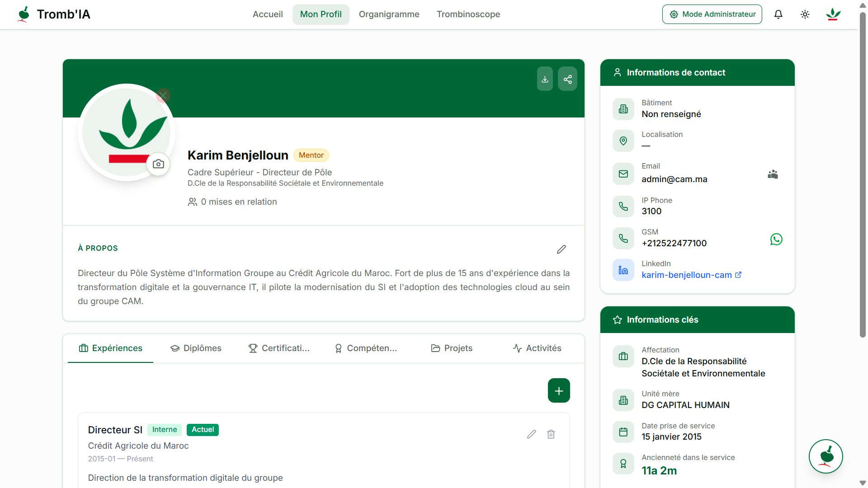Change profile photo with camera icon
Screen dimensions: 868x488
[158, 164]
